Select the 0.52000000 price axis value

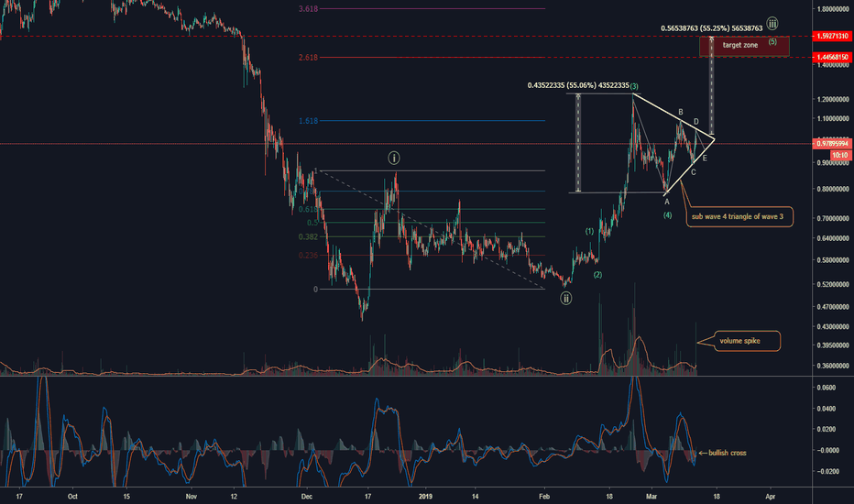click(x=833, y=284)
